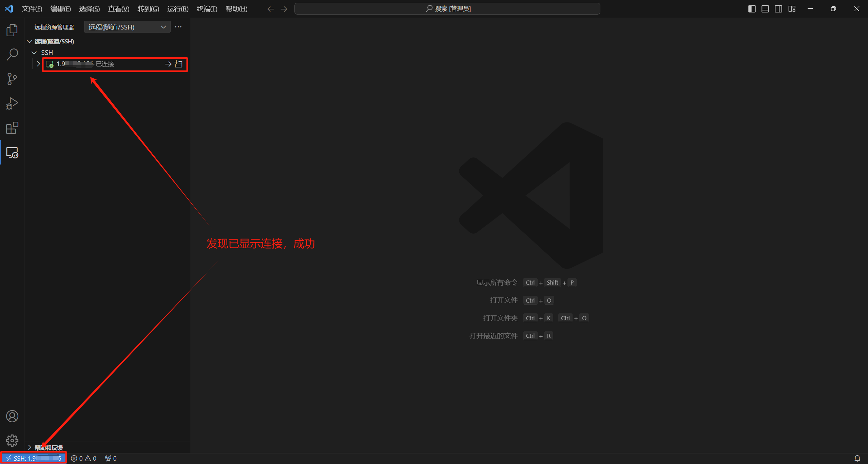
Task: Open the 终端(T) menu
Action: (207, 9)
